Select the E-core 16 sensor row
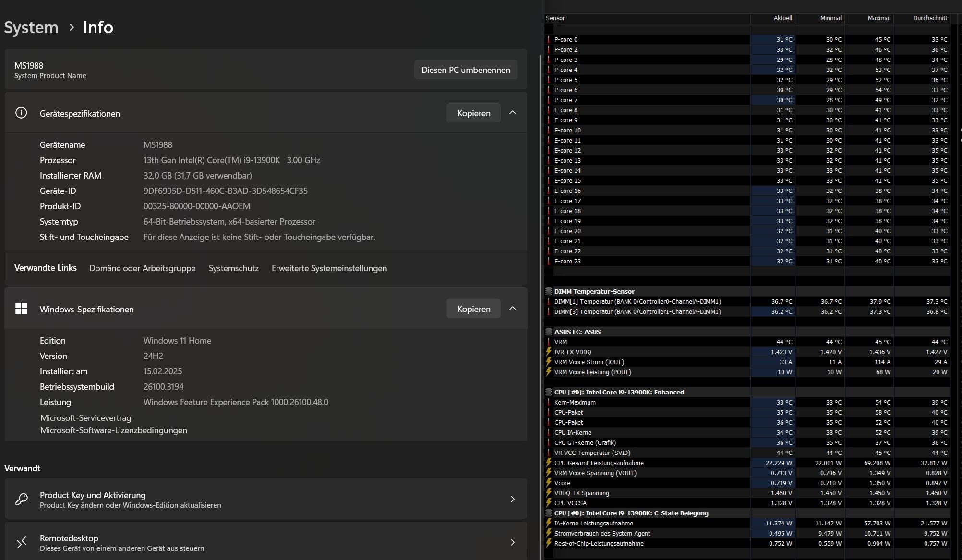Viewport: 962px width, 560px height. (x=747, y=191)
